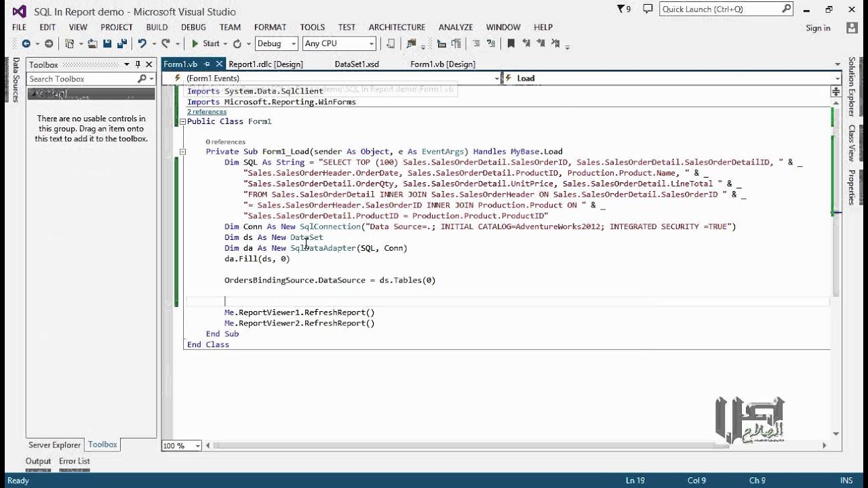Viewport: 868px width, 488px height.
Task: Go to the next bookmark icon
Action: 541,43
